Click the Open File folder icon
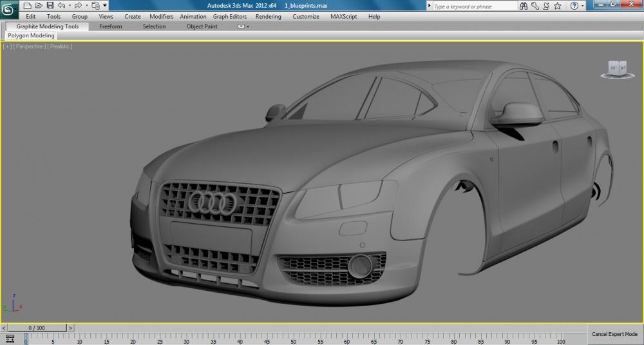 coord(38,5)
